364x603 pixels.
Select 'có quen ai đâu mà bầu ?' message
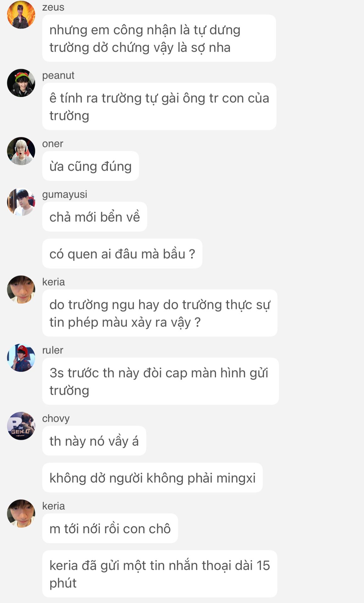tap(122, 253)
